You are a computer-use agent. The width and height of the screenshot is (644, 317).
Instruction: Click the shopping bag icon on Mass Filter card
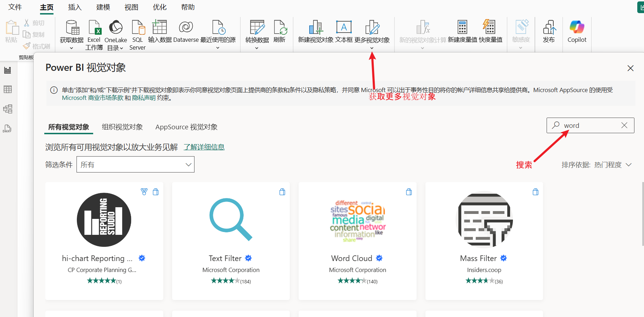[x=536, y=192]
